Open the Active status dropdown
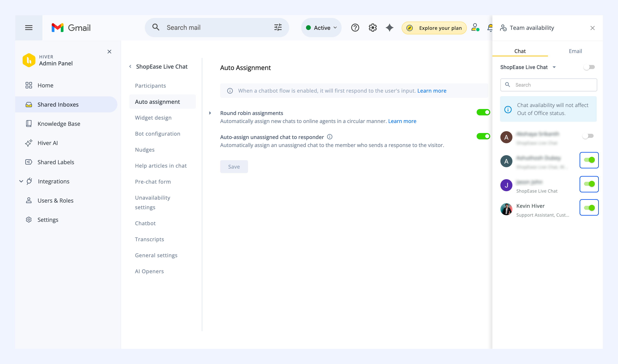The height and width of the screenshot is (364, 618). (x=322, y=28)
